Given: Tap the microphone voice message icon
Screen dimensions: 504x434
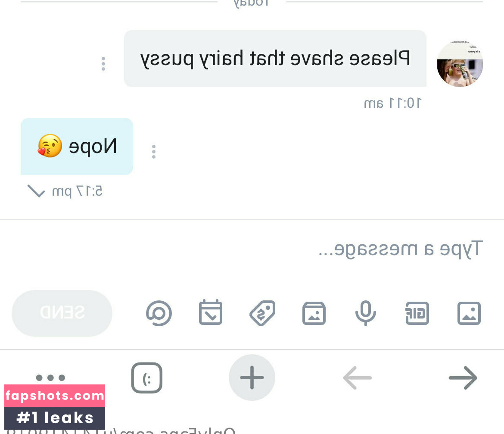Looking at the screenshot, I should pyautogui.click(x=365, y=313).
